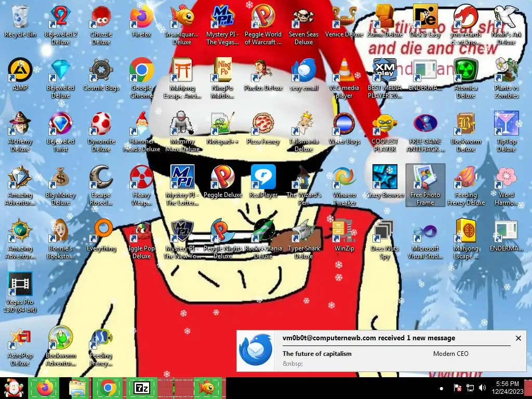Launch Heavy Weapon desktop shortcut
This screenshot has width=532, height=399.
141,185
